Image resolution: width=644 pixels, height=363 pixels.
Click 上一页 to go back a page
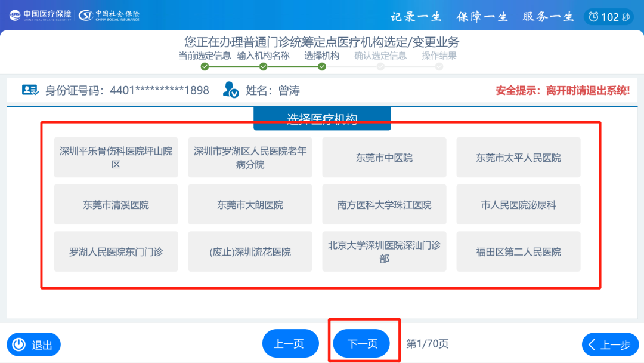point(290,343)
